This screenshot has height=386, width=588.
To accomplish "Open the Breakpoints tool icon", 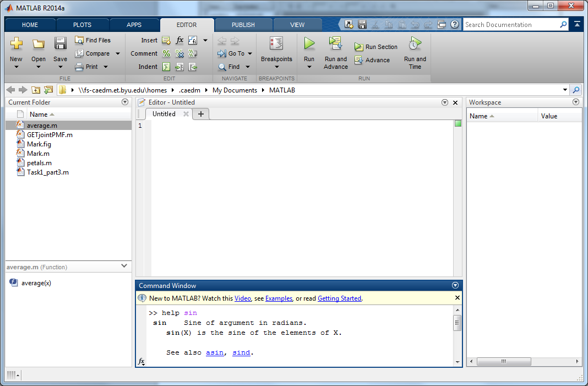I will [x=276, y=44].
